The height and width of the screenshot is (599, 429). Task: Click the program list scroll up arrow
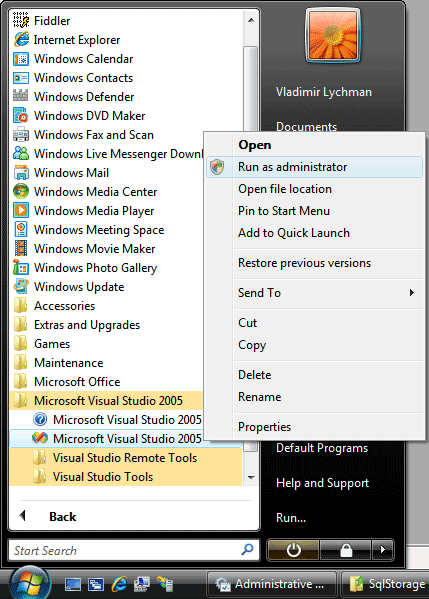(251, 20)
